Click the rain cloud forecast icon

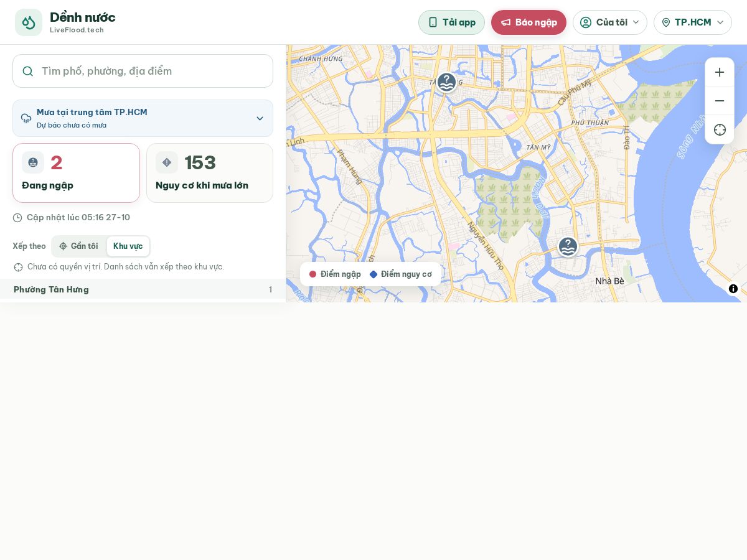tap(26, 118)
